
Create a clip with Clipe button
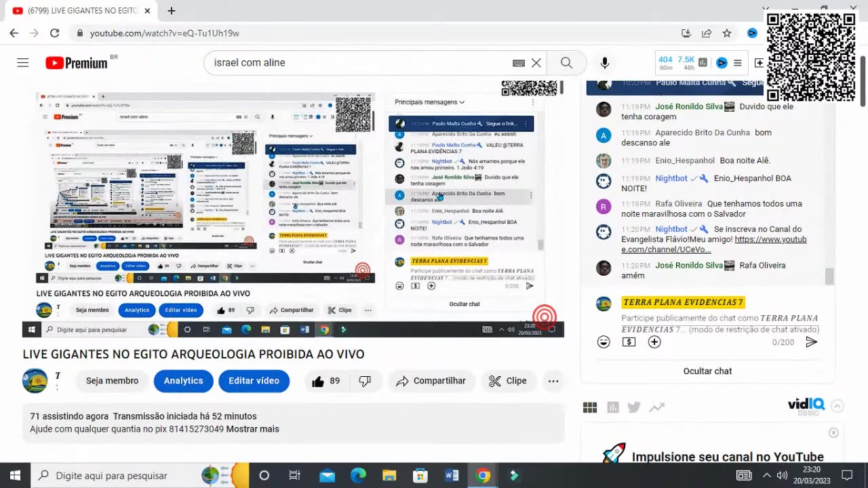(507, 381)
